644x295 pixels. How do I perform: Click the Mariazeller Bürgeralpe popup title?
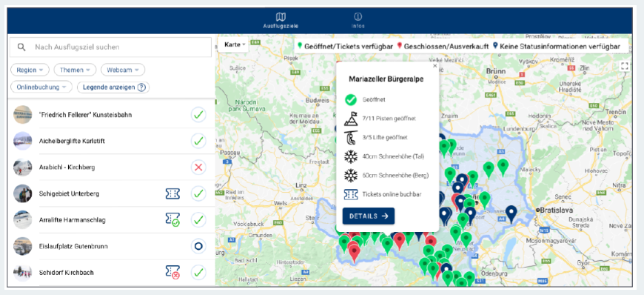point(386,79)
